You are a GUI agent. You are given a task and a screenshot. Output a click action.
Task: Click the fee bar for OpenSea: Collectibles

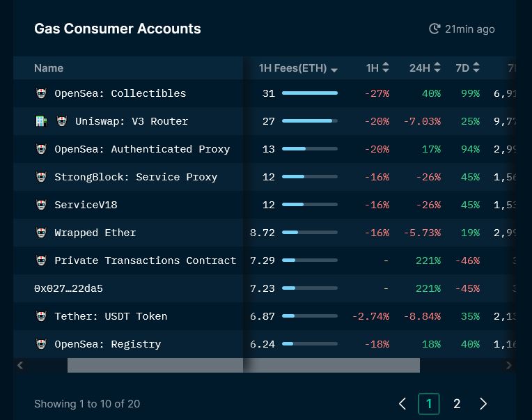(x=310, y=93)
